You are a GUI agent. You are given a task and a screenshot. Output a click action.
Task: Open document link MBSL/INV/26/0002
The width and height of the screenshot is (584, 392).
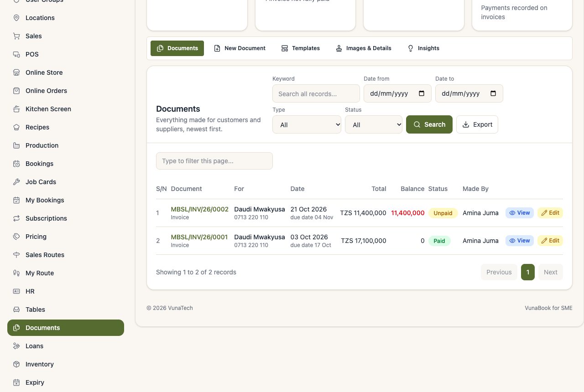200,209
